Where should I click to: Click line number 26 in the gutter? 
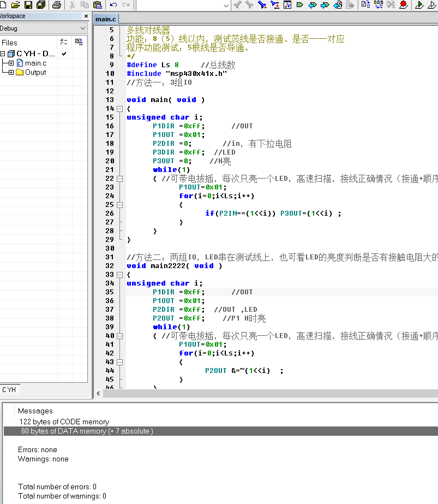point(110,214)
